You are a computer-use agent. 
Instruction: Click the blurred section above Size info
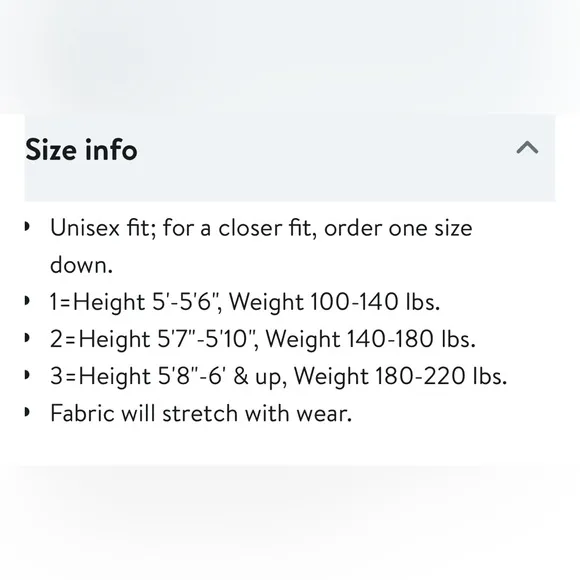coord(290,56)
